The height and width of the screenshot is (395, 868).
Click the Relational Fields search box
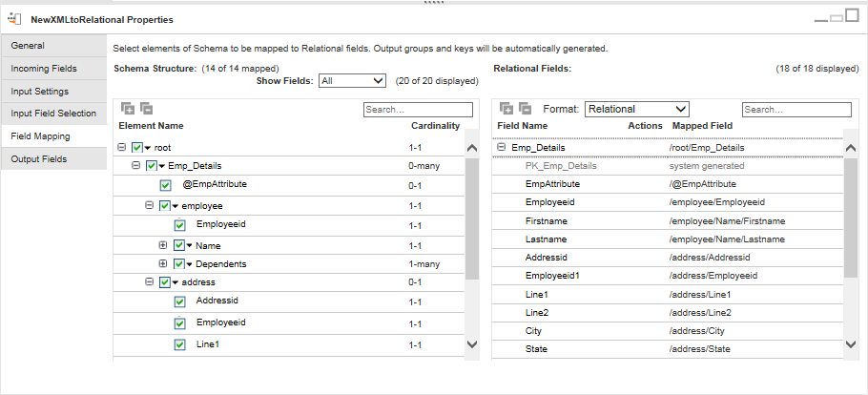point(796,109)
